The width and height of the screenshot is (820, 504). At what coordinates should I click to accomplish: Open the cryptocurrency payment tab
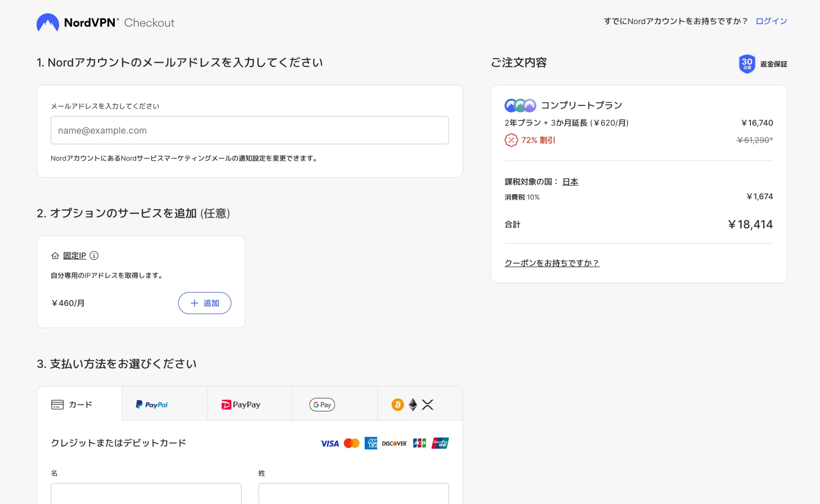420,404
